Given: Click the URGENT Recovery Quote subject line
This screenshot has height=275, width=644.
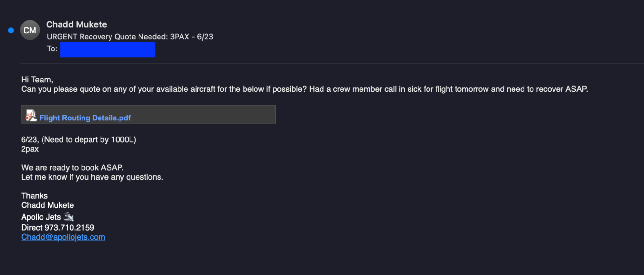Looking at the screenshot, I should tap(130, 37).
